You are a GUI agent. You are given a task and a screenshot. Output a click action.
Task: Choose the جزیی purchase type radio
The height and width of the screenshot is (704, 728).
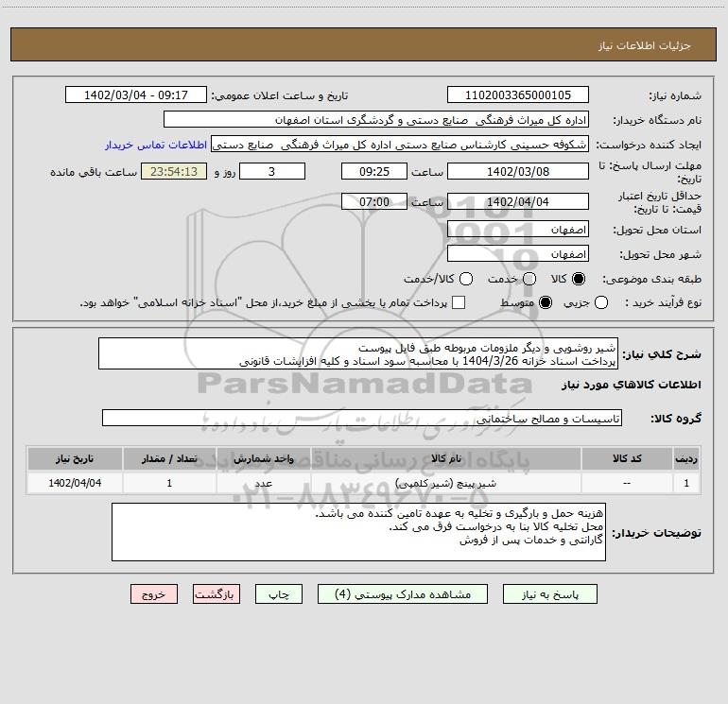(x=600, y=302)
